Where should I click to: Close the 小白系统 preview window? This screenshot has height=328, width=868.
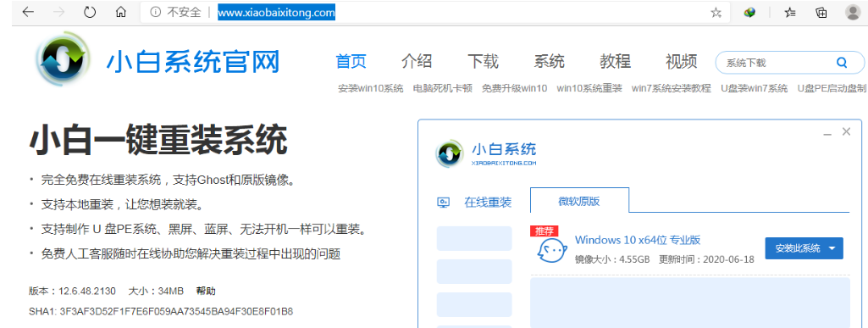coord(846,132)
